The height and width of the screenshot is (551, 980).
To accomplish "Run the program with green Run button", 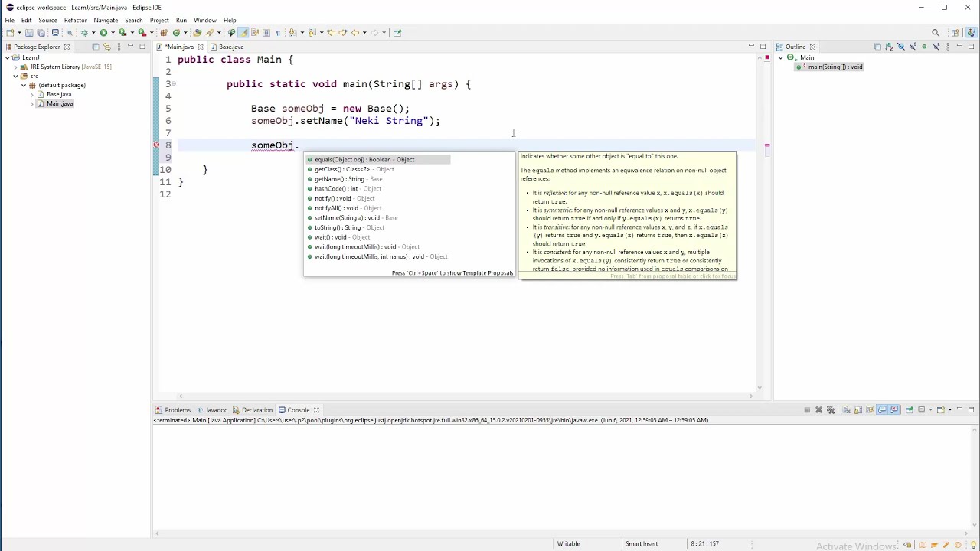I will click(x=103, y=33).
